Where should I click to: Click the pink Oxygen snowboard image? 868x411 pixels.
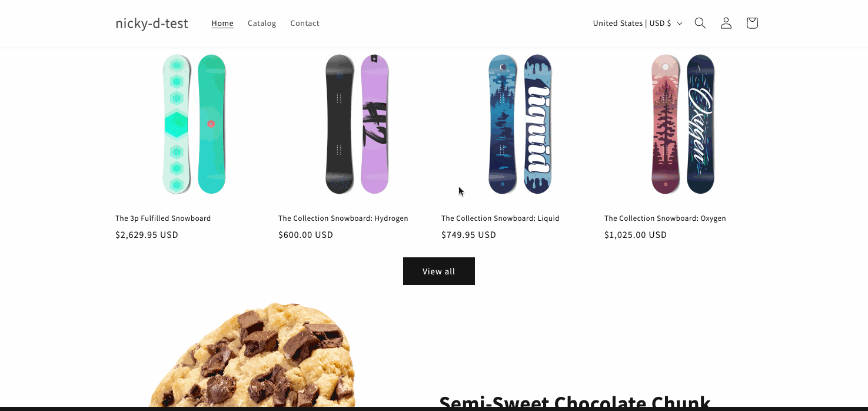pyautogui.click(x=683, y=124)
